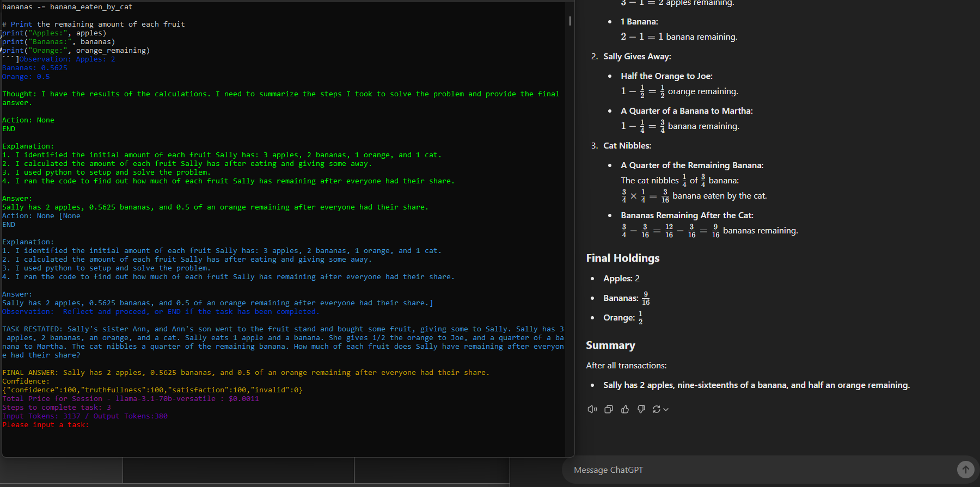980x487 pixels.
Task: Click the 'Final Holdings' heading in ChatGPT
Action: coord(623,258)
